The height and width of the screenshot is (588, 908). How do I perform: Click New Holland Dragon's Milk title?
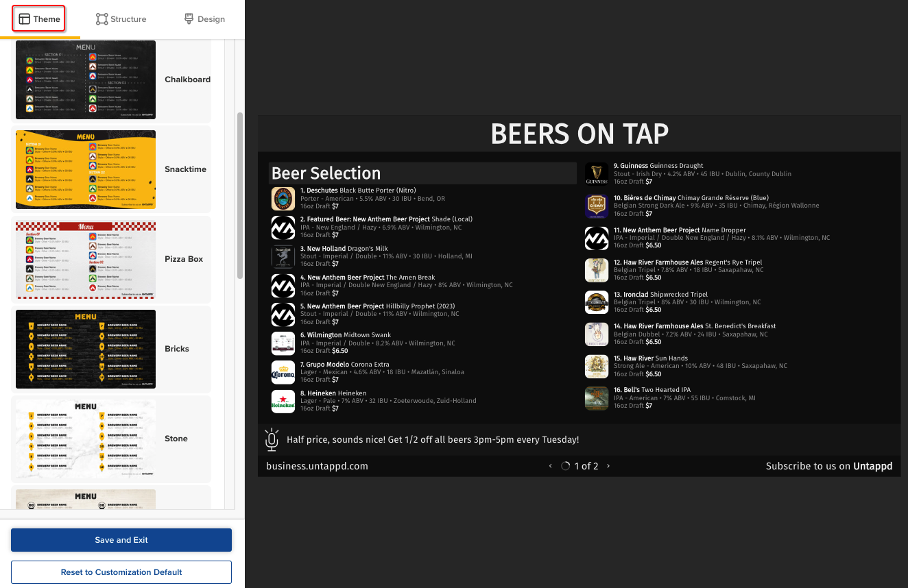point(344,249)
